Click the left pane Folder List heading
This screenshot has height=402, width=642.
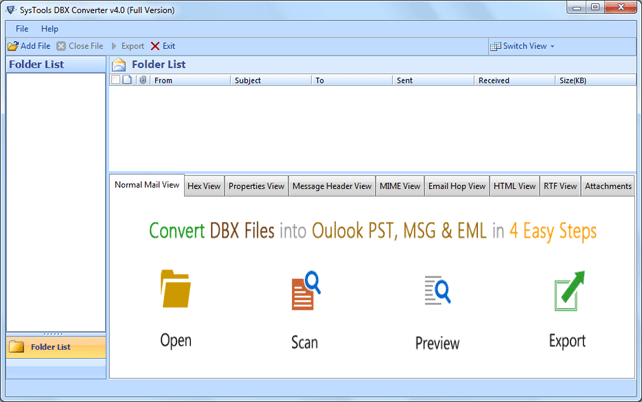tap(36, 65)
